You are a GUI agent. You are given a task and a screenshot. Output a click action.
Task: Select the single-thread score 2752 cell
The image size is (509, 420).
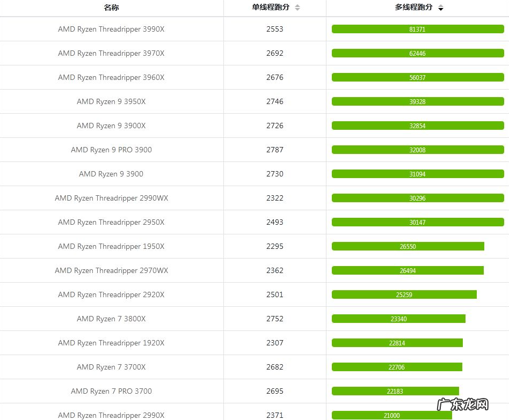274,319
